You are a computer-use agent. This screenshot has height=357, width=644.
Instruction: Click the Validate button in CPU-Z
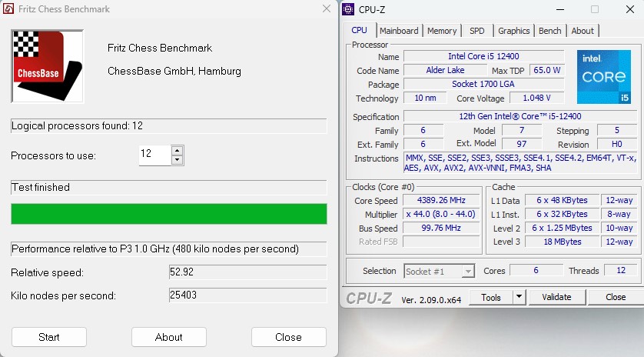tap(556, 297)
